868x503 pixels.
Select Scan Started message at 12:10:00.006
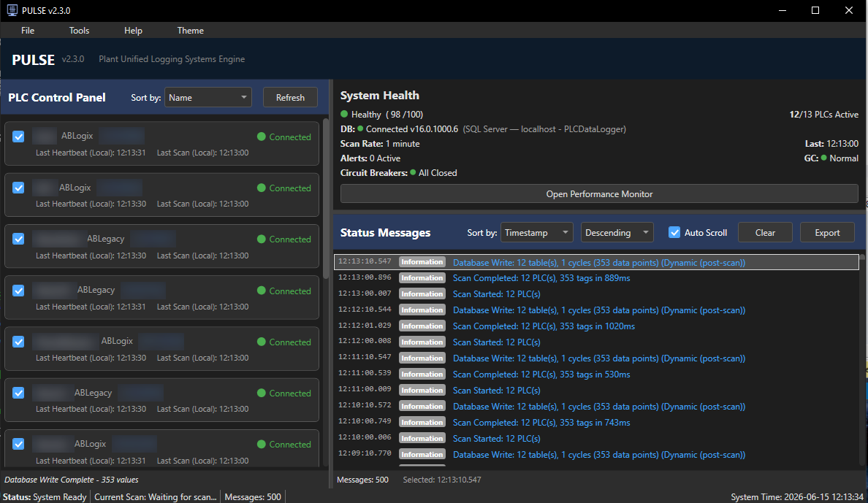click(x=596, y=438)
